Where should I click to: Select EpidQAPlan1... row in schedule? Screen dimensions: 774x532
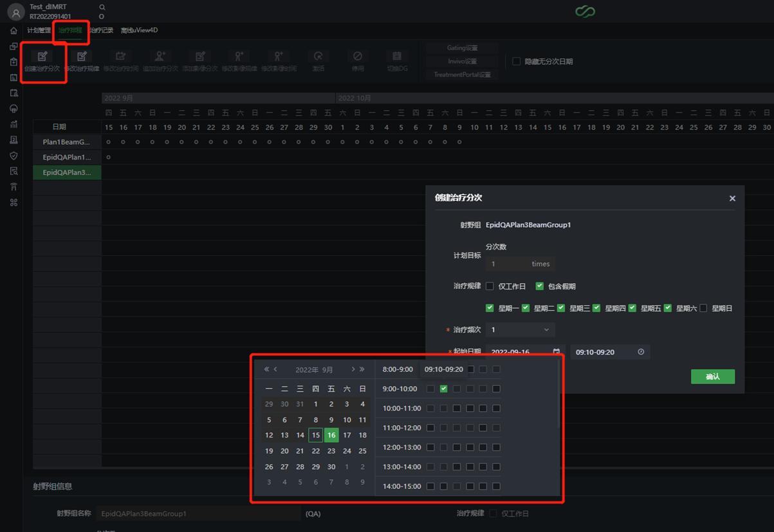click(x=67, y=157)
